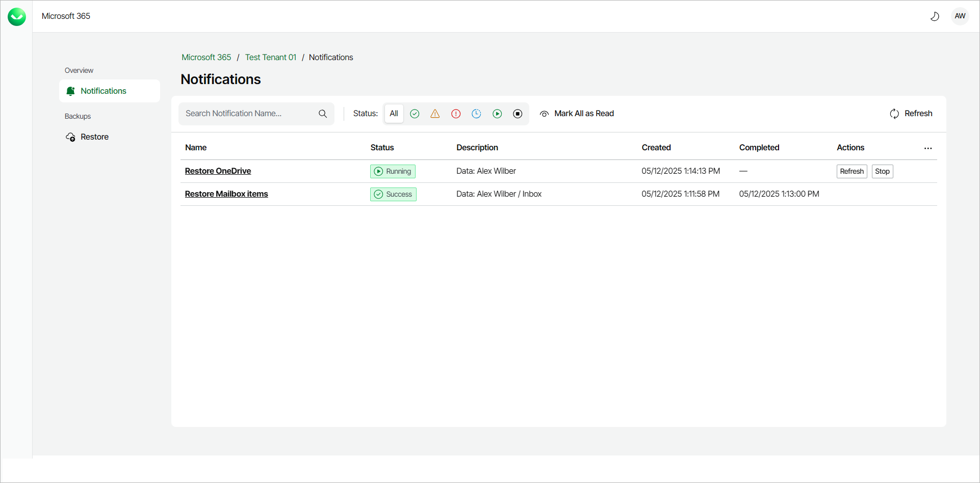Filter by the black Stopped status icon
This screenshot has height=483, width=980.
point(518,114)
